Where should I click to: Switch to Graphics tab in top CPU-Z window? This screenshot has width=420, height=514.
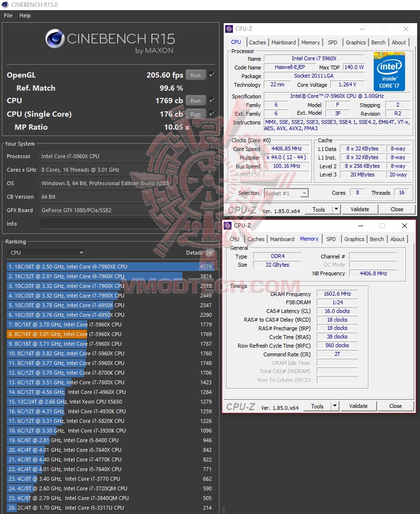(x=356, y=42)
